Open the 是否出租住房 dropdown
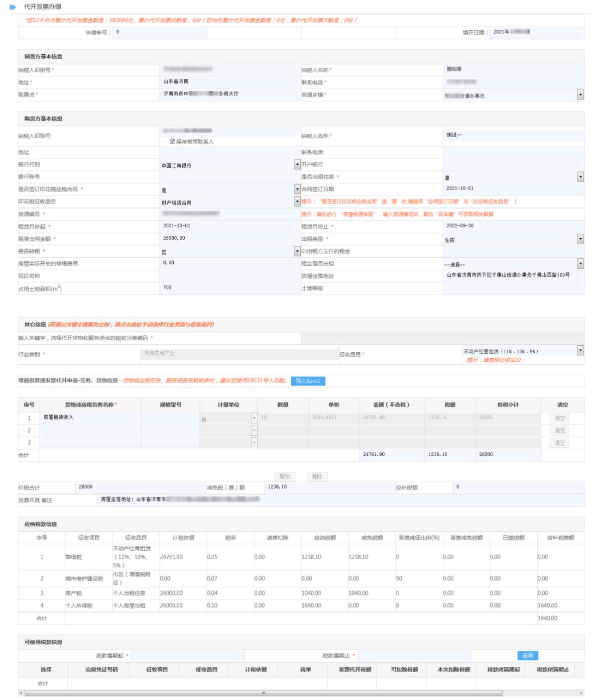This screenshot has height=700, width=592. pyautogui.click(x=580, y=177)
